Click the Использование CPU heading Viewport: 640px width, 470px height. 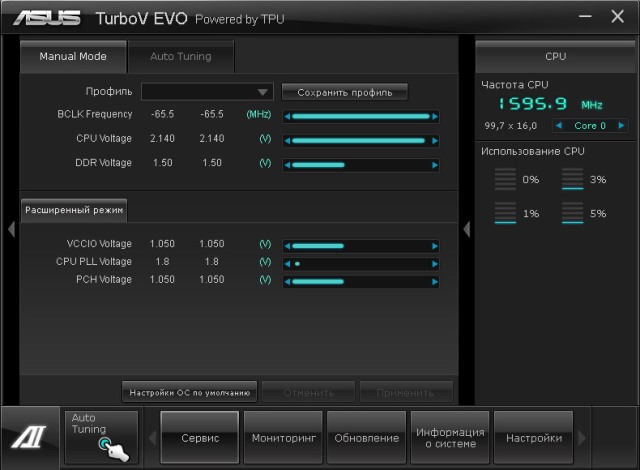[533, 151]
